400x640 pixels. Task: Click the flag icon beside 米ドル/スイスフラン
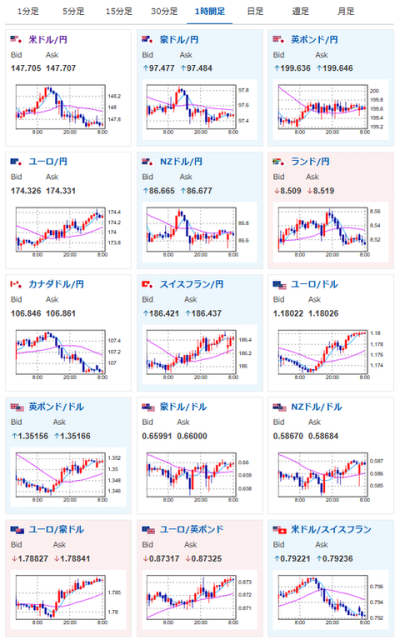coord(280,530)
